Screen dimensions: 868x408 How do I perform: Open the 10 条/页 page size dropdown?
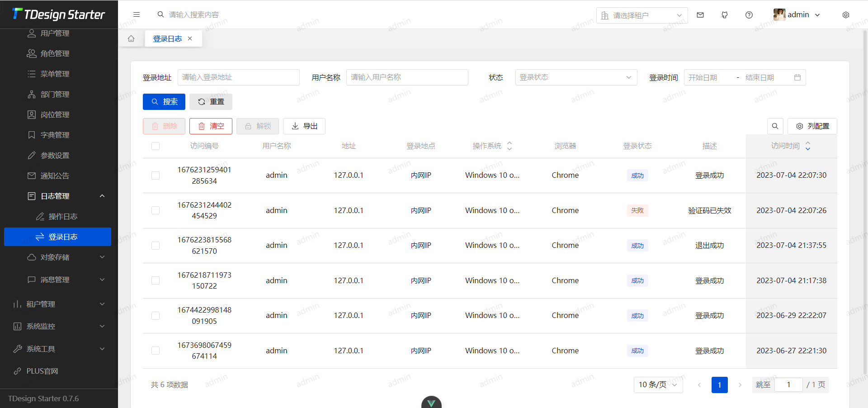658,385
